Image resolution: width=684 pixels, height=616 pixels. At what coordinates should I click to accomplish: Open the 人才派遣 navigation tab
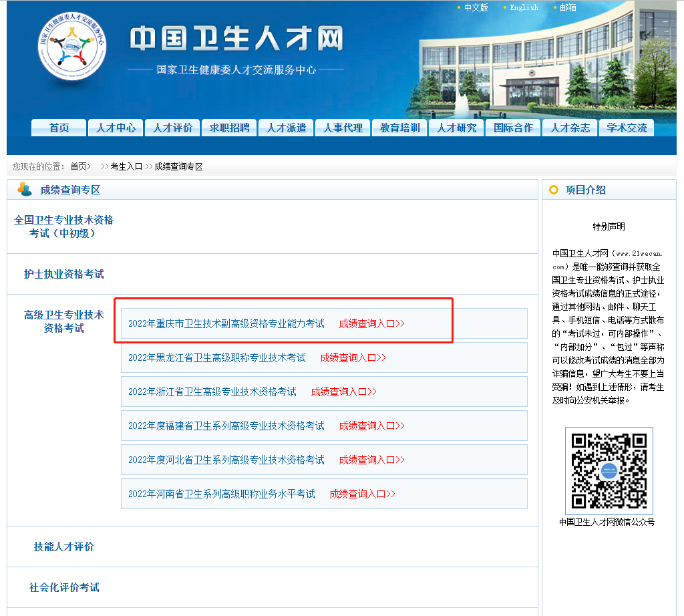(x=286, y=128)
